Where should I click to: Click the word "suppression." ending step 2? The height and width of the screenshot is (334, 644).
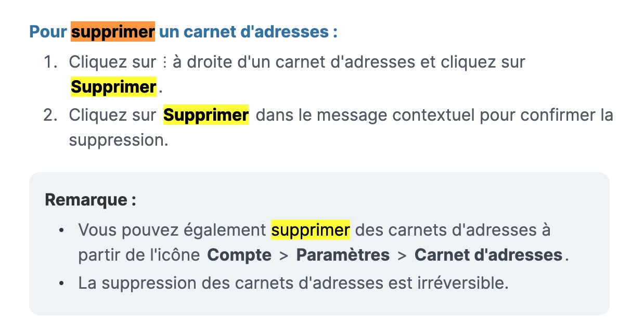119,141
